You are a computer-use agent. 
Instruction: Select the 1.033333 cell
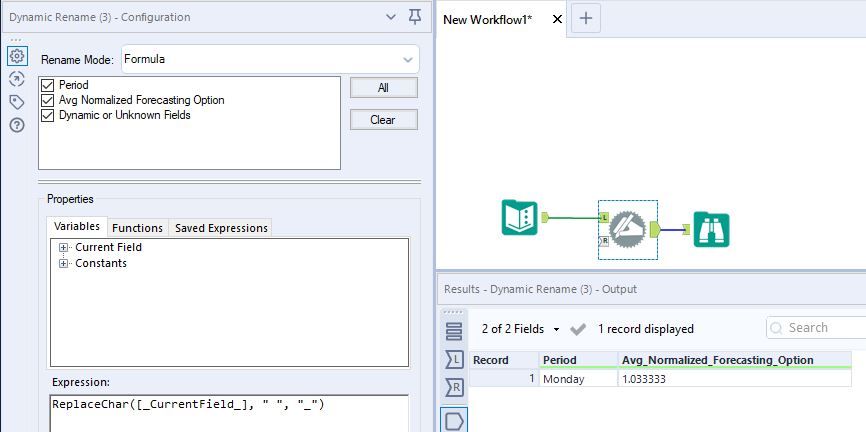click(x=735, y=379)
